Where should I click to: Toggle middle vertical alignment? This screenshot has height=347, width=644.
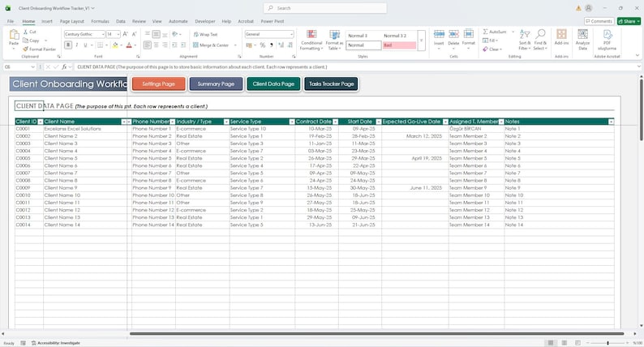156,34
